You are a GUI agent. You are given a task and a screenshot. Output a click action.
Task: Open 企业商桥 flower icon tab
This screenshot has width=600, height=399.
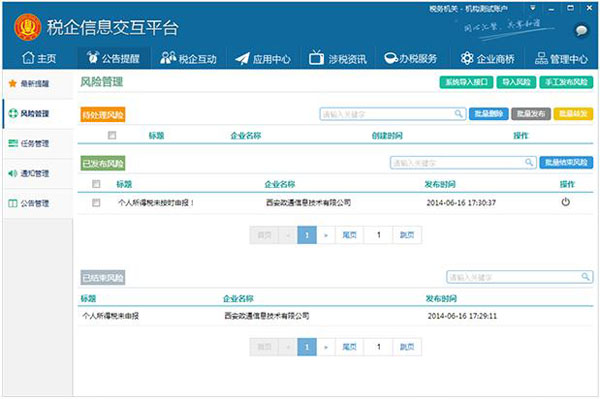coord(487,59)
